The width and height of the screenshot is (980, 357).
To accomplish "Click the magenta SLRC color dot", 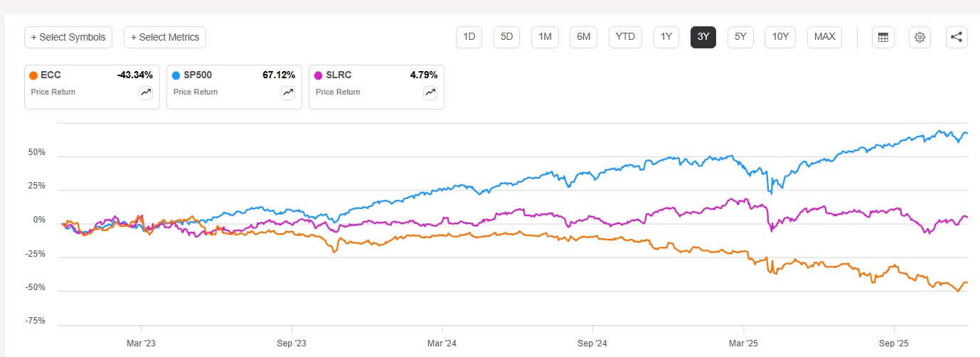I will (x=319, y=75).
